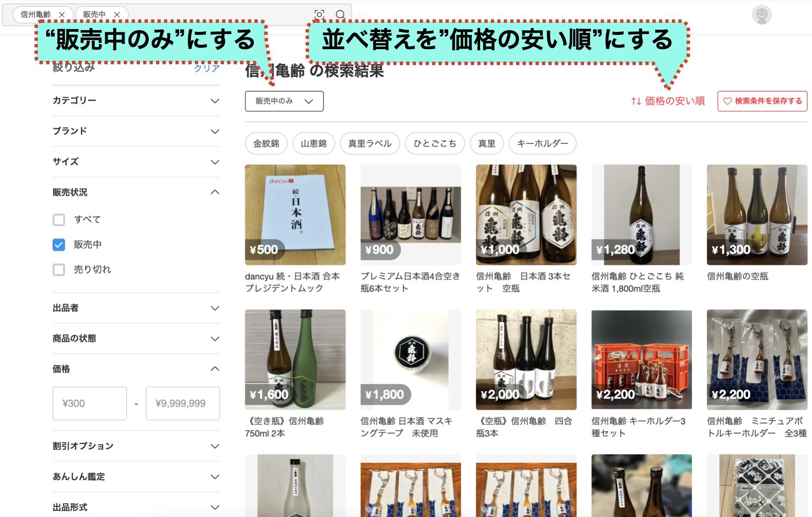Expand the 出品形式 filter

(x=136, y=507)
